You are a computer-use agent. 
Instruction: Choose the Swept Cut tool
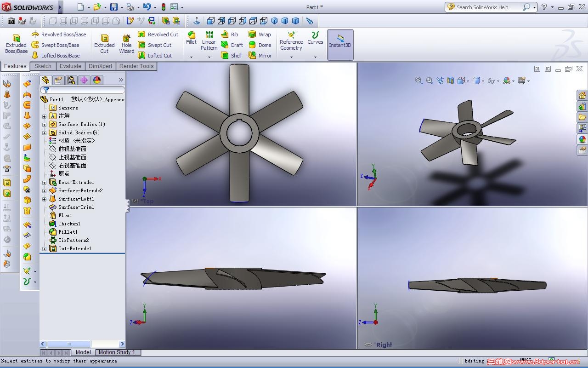(154, 45)
